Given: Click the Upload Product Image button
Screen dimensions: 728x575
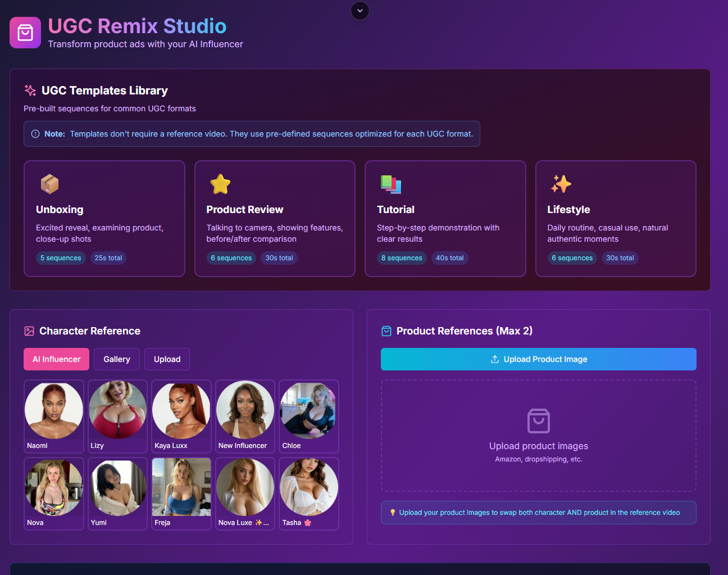Looking at the screenshot, I should point(538,359).
